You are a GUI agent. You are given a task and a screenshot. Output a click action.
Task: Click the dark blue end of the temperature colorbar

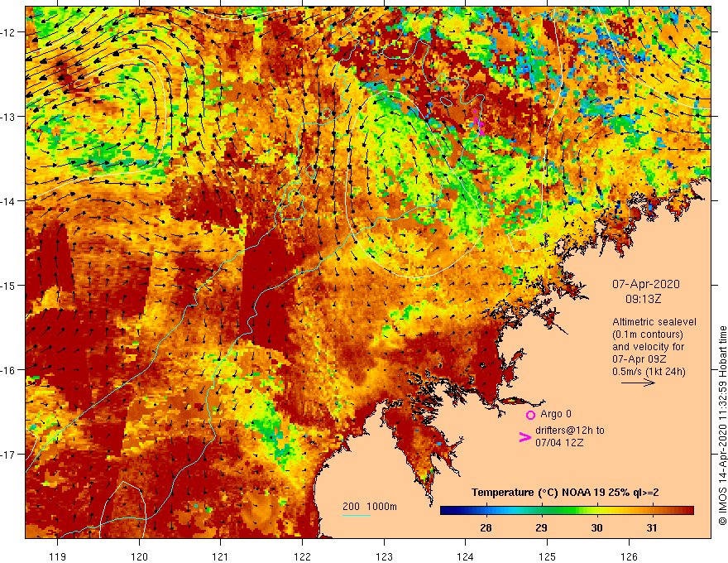tap(448, 511)
